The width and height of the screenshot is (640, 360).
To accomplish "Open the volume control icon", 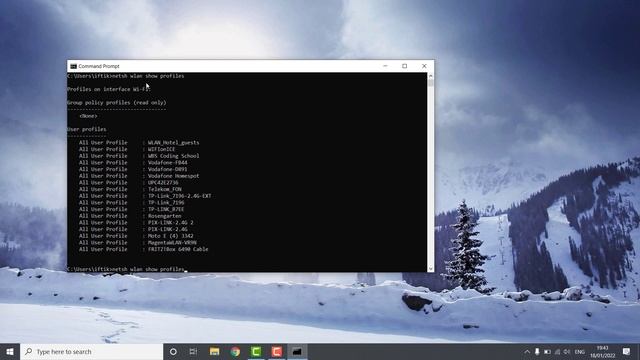I will [567, 351].
